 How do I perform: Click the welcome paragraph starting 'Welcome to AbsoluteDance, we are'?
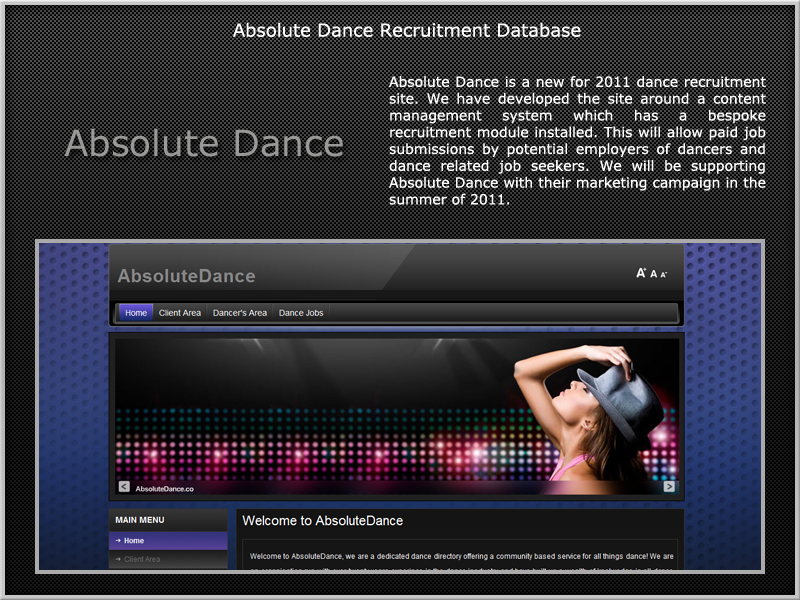(461, 561)
